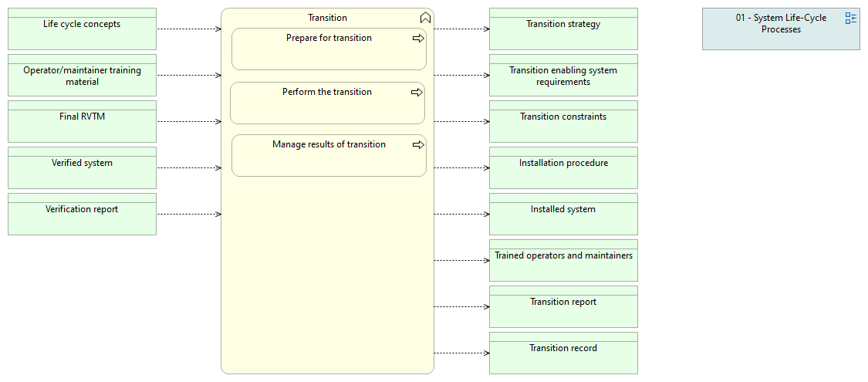The height and width of the screenshot is (382, 868).
Task: Click the Transition function chevron icon
Action: click(x=425, y=18)
